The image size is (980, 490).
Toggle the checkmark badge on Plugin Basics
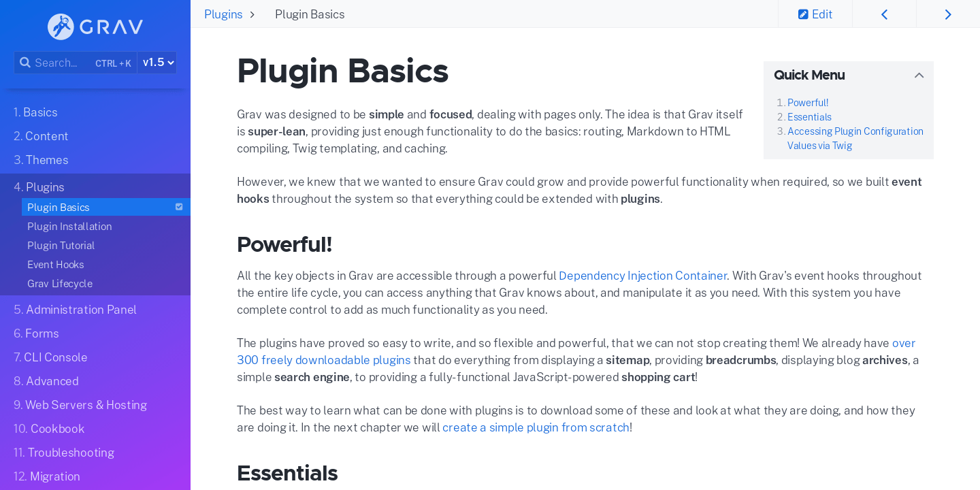178,206
